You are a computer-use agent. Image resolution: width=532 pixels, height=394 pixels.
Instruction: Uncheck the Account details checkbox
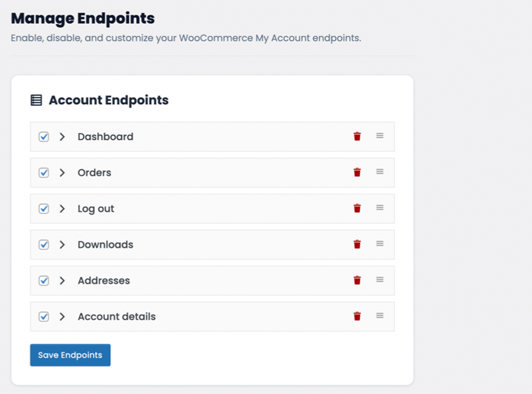tap(44, 317)
